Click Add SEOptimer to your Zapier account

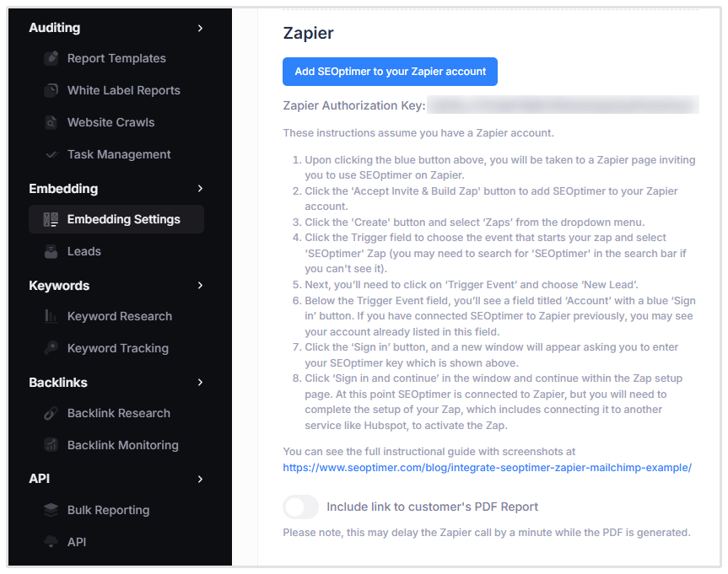(390, 72)
